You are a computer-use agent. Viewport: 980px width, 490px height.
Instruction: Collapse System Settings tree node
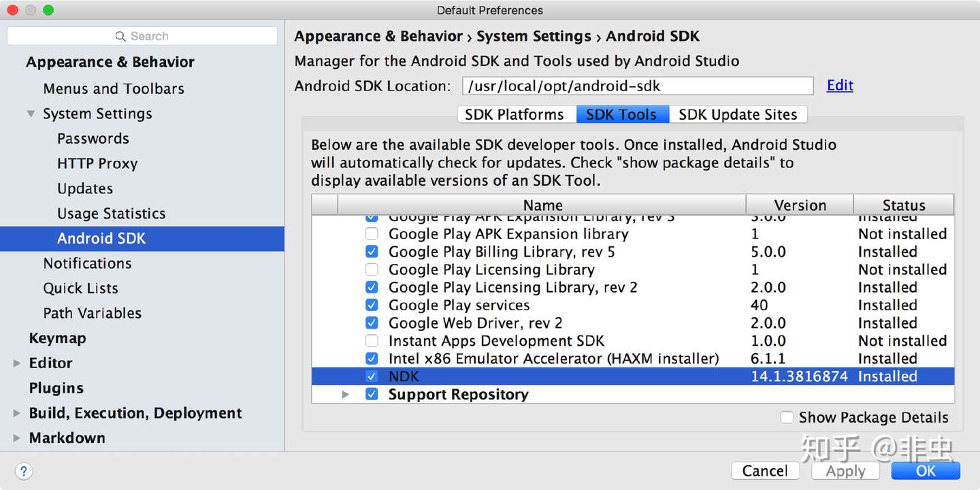pos(31,114)
